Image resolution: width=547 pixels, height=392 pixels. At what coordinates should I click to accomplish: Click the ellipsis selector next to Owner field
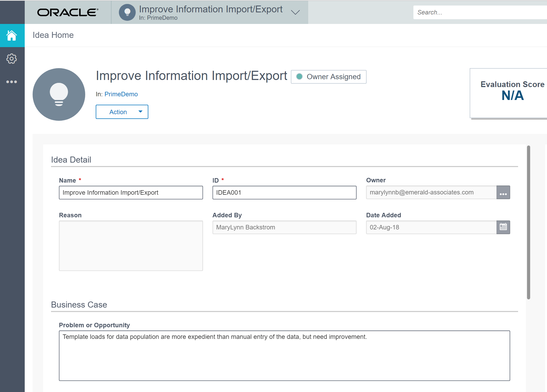(503, 192)
